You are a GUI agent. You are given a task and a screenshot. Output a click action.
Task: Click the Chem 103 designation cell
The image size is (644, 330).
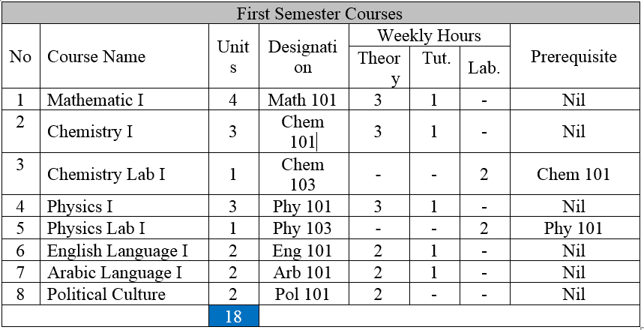[x=303, y=174]
